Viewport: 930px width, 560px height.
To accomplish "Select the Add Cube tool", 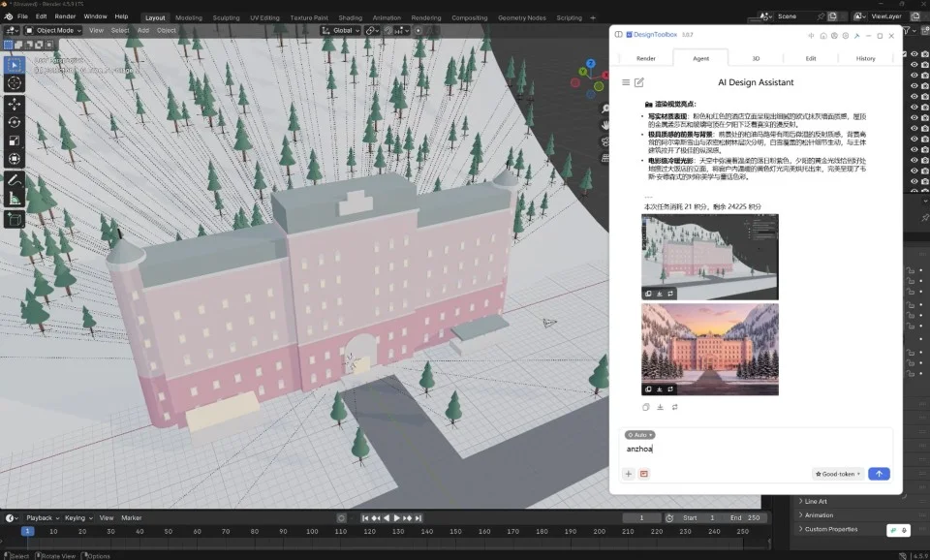I will (15, 220).
